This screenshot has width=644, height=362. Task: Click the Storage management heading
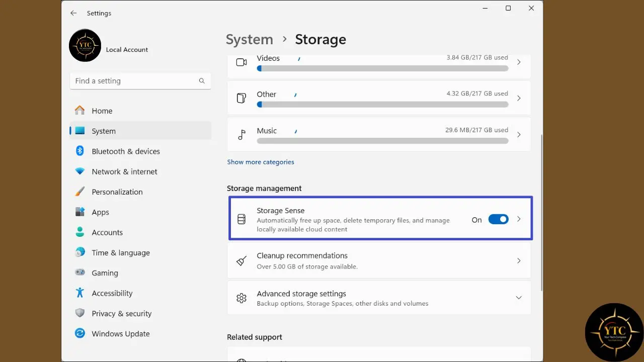coord(264,188)
